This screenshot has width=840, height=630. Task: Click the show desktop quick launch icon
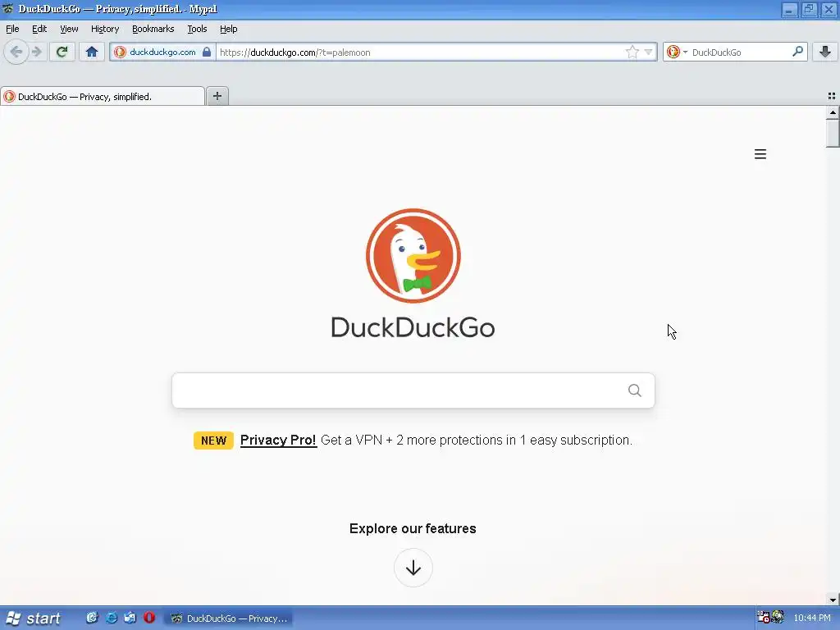[130, 618]
